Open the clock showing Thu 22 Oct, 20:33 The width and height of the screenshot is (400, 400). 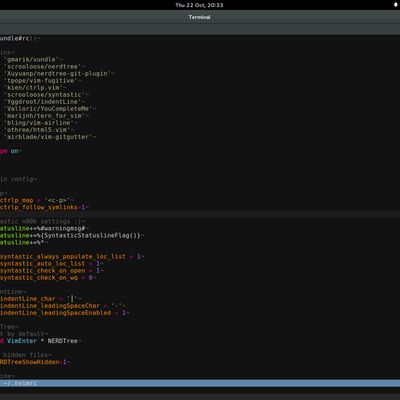click(199, 5)
